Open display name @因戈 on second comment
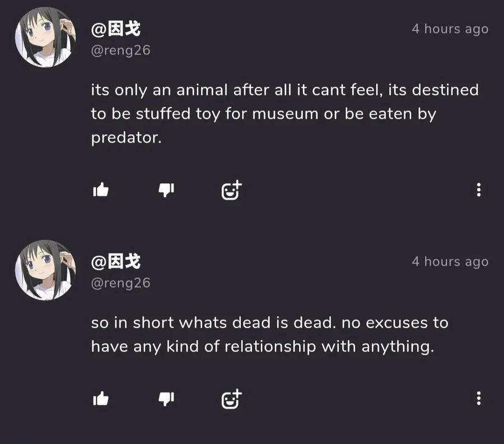 coord(116,261)
